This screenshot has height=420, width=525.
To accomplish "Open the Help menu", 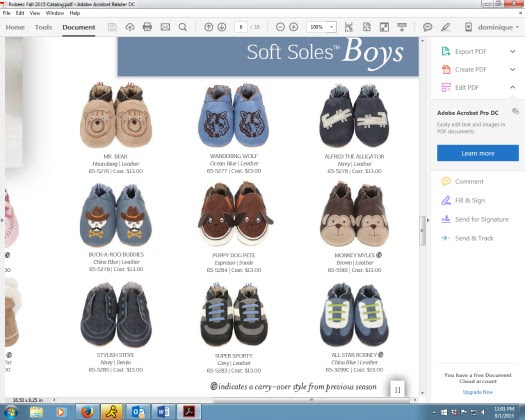I will point(75,13).
